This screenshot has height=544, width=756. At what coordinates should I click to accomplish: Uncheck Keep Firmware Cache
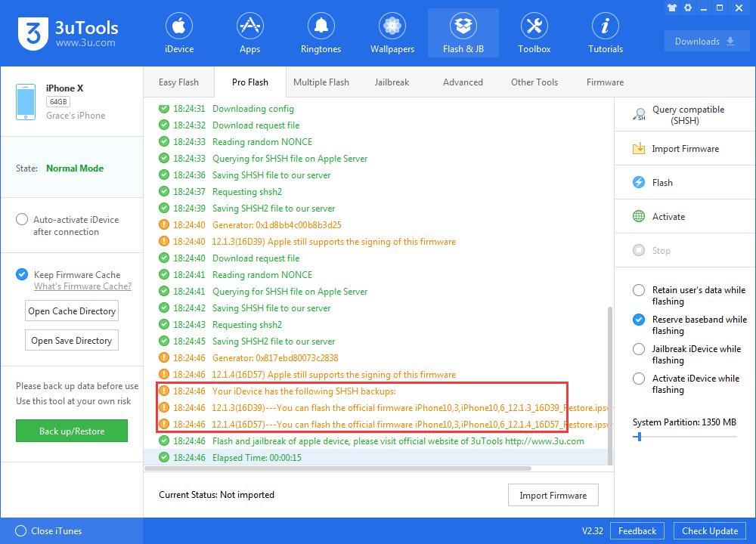(21, 274)
